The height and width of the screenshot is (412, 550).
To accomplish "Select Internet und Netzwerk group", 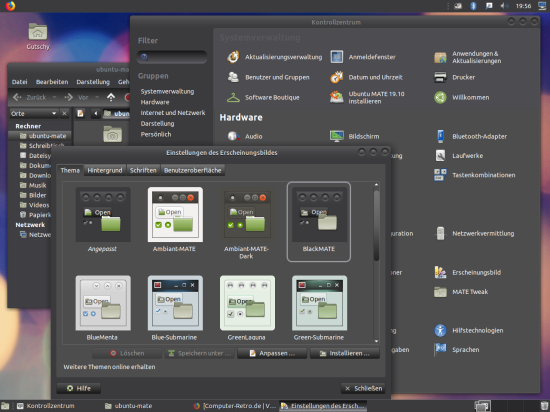I will click(x=173, y=113).
